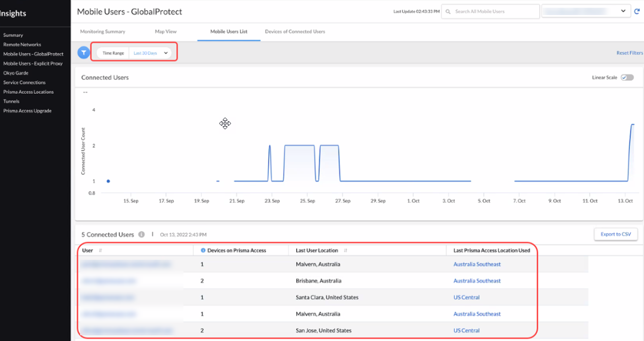Click the search magnifier icon
644x341 pixels.
click(x=448, y=11)
